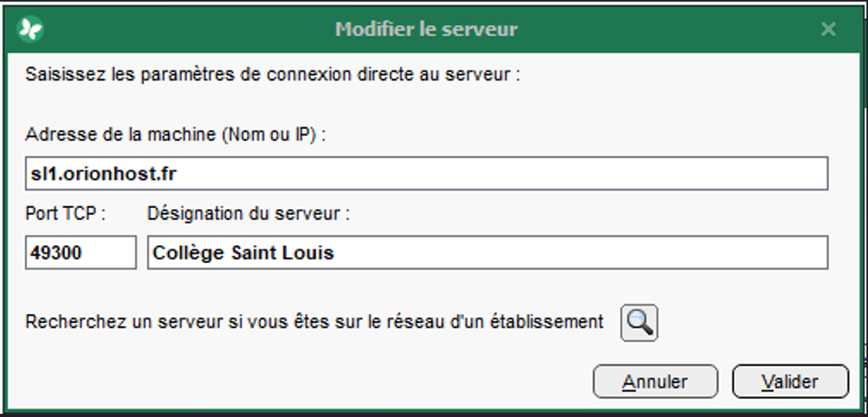Click on the sl1.orionhost.fr address text

click(x=102, y=174)
